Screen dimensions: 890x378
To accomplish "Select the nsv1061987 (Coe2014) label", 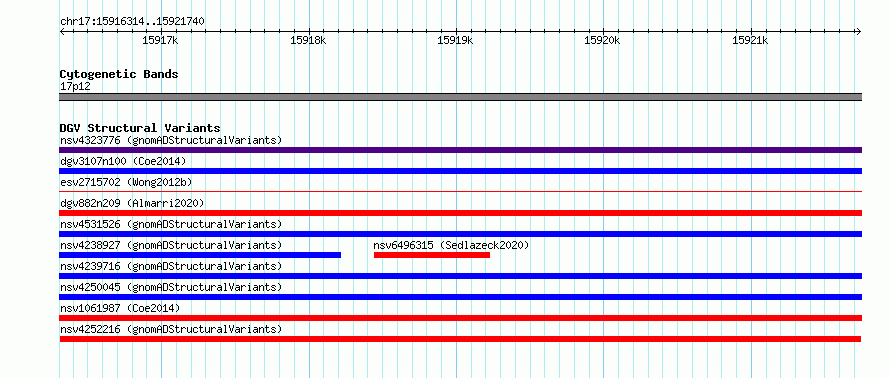I will click(x=120, y=308).
